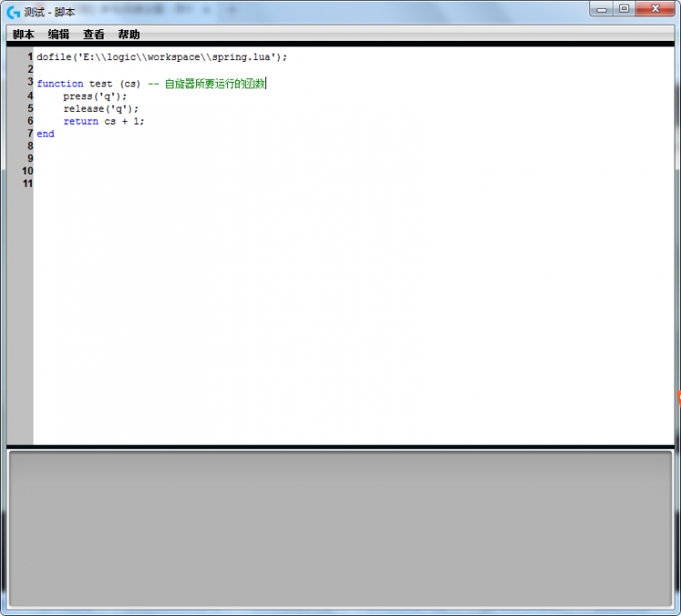
Task: Click the "end" keyword on line 7
Action: pos(45,134)
